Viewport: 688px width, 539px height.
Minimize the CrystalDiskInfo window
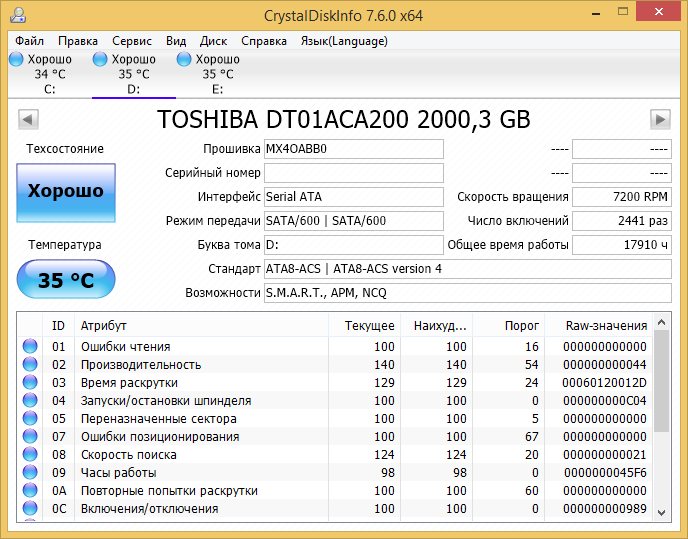(596, 13)
